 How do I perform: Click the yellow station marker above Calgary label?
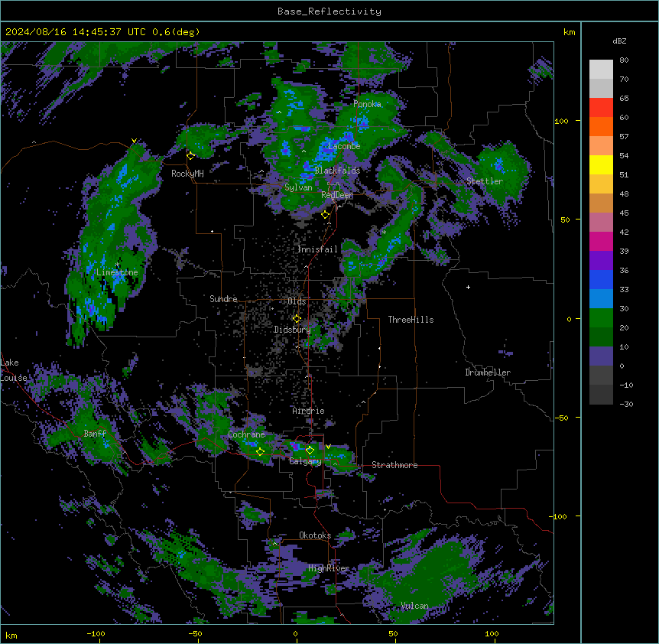(310, 450)
